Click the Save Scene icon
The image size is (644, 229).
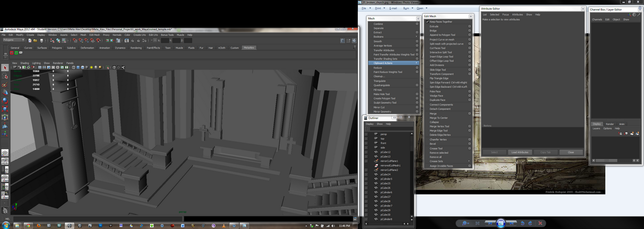(41, 40)
